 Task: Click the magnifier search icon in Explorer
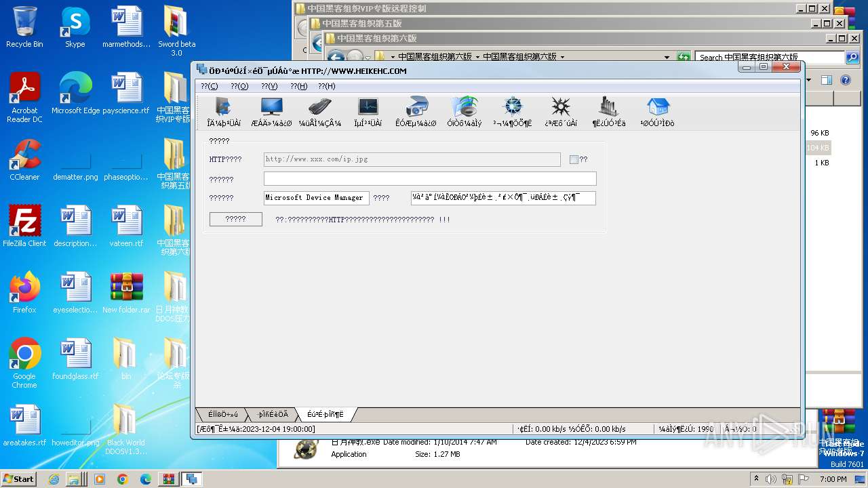point(852,58)
